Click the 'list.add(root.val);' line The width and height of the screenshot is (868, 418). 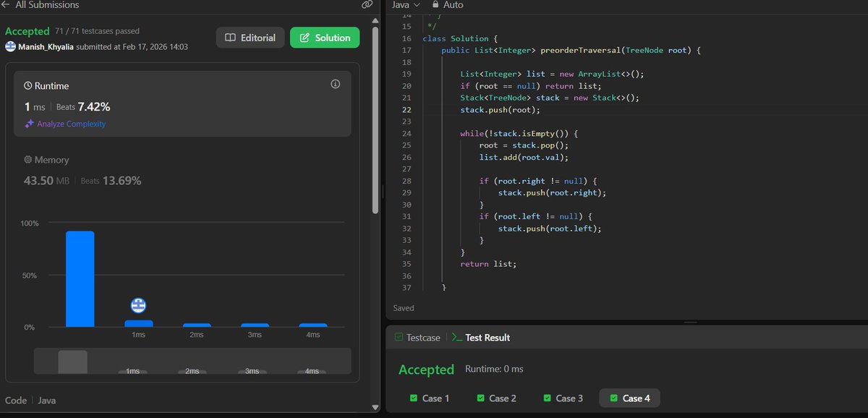524,158
